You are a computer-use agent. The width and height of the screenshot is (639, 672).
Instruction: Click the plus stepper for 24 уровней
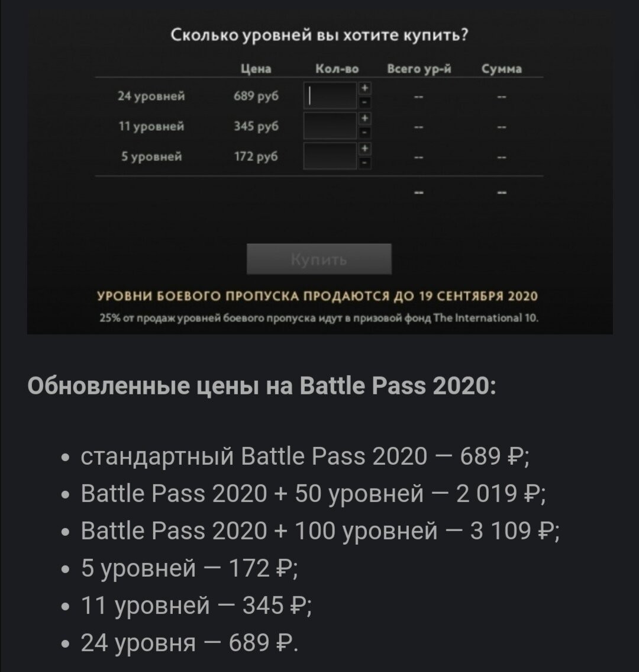coord(364,88)
